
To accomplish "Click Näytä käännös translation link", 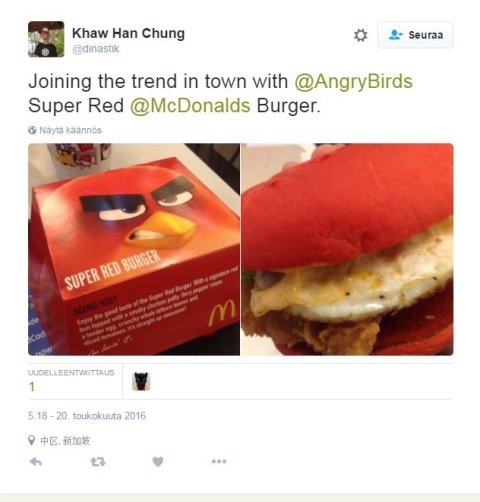I will [70, 130].
